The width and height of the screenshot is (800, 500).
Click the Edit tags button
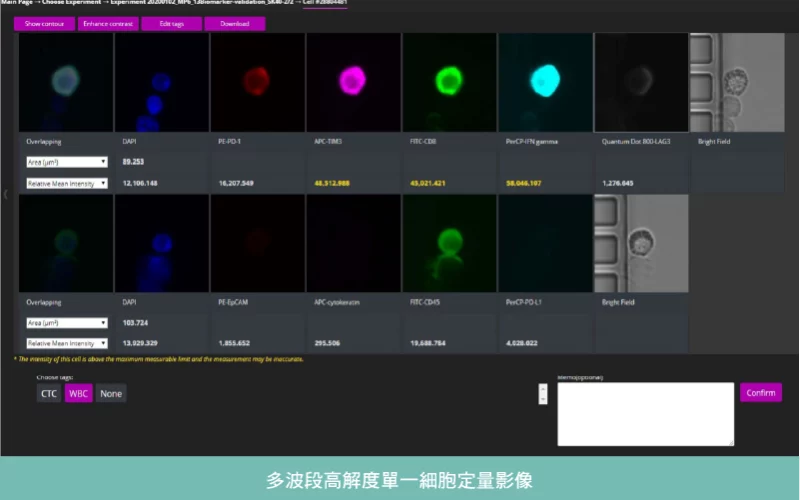tap(171, 23)
